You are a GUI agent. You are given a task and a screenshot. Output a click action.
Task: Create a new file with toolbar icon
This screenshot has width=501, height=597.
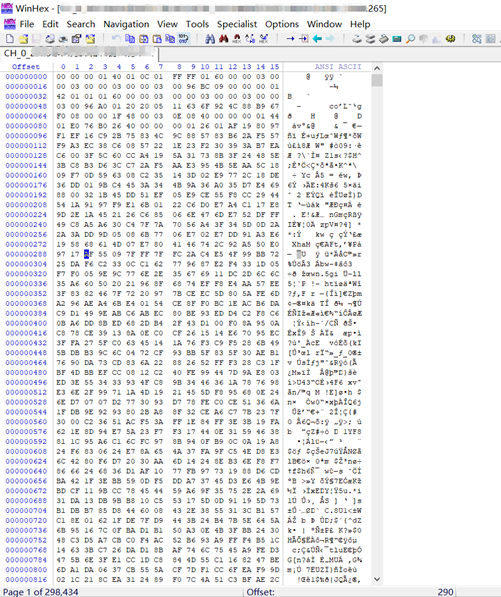point(10,38)
